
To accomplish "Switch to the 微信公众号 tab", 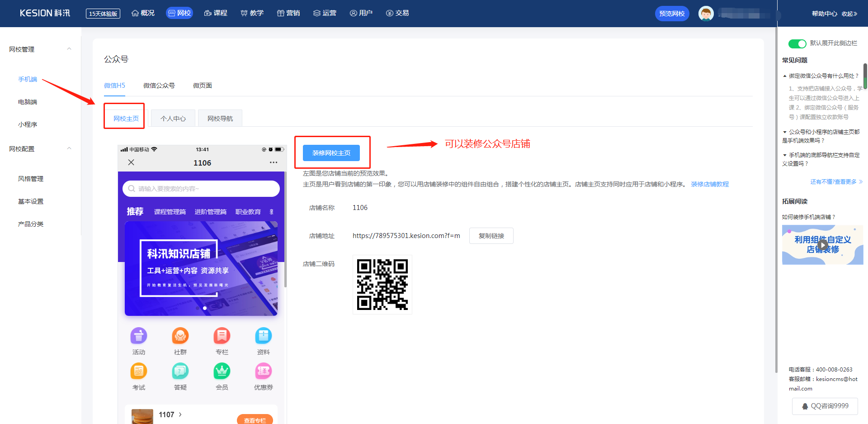I will [159, 86].
